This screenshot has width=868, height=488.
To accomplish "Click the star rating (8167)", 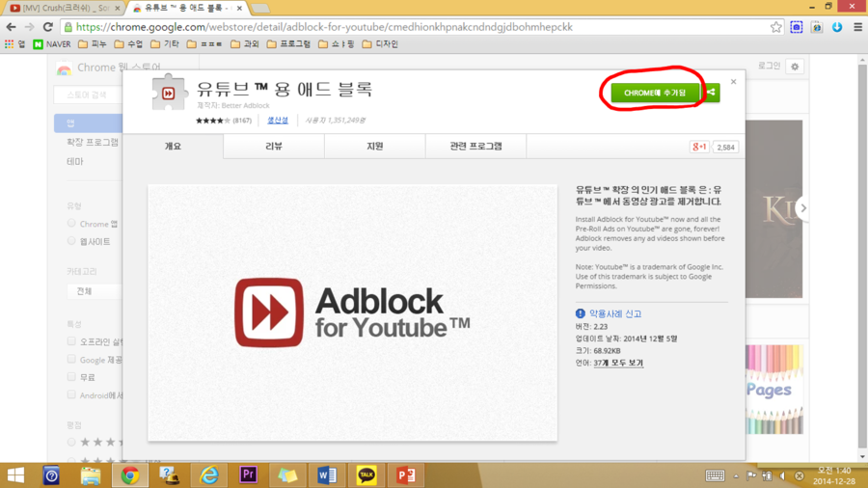I will click(x=224, y=120).
